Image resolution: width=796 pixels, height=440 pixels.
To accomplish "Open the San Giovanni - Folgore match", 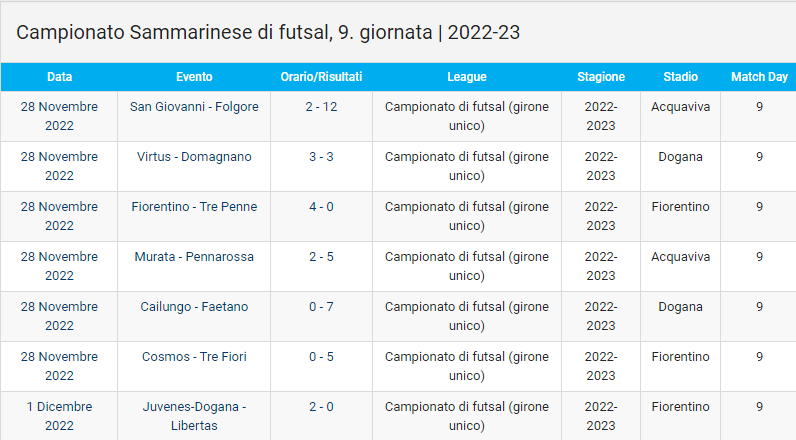I will pos(194,107).
